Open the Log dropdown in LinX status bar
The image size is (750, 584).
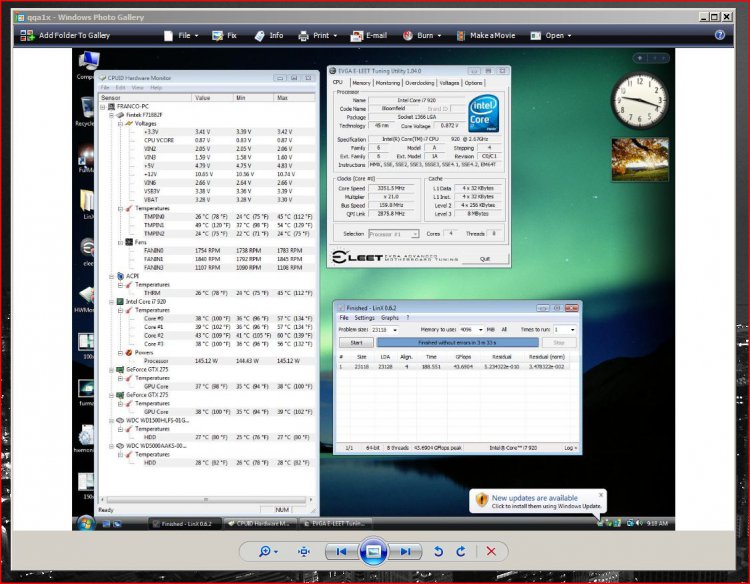[x=570, y=448]
